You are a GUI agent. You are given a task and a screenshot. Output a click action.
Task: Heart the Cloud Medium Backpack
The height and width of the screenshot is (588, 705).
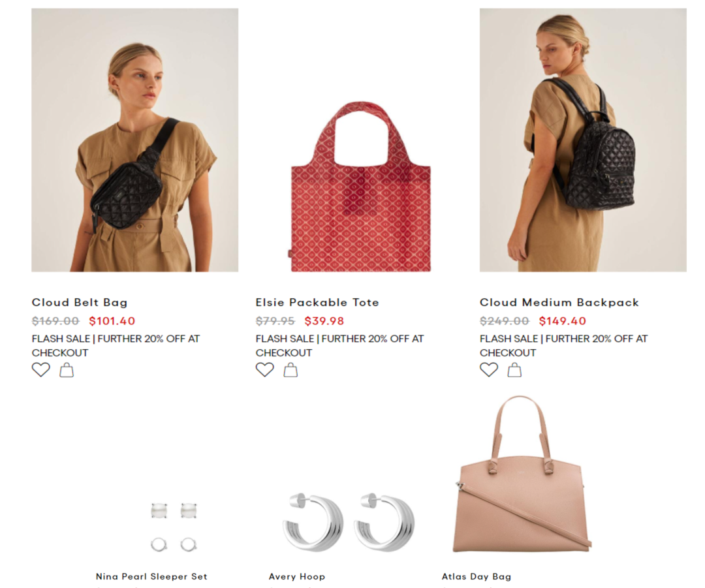[x=489, y=370]
